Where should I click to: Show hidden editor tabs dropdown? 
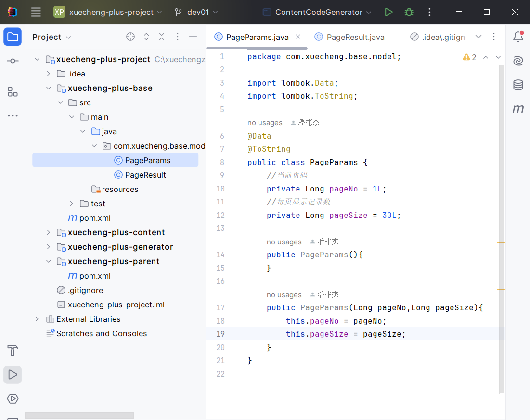(x=478, y=37)
